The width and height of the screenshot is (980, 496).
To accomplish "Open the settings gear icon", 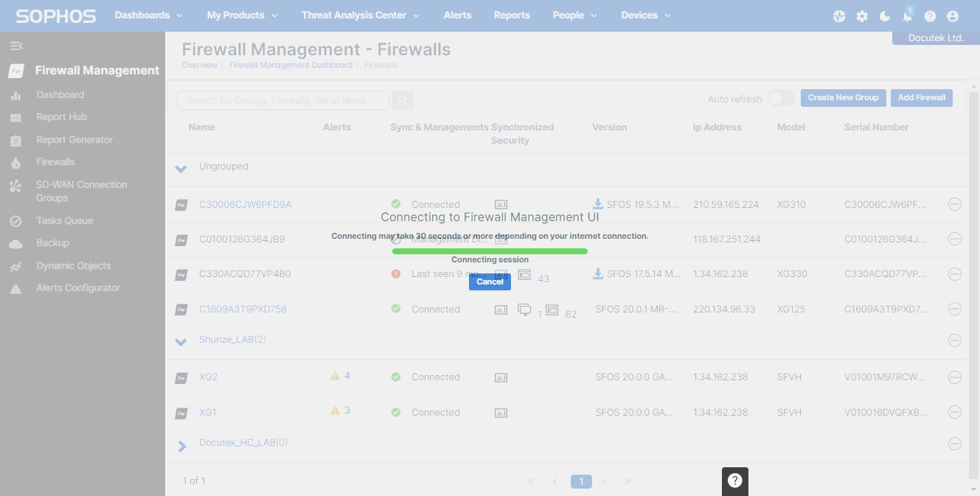I will tap(862, 16).
